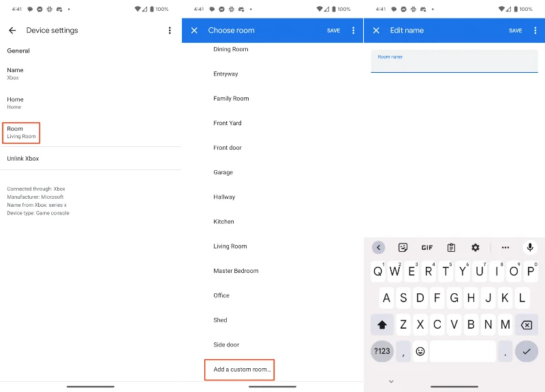This screenshot has width=545, height=392.
Task: Open the GIF picker in Gboard
Action: click(427, 247)
